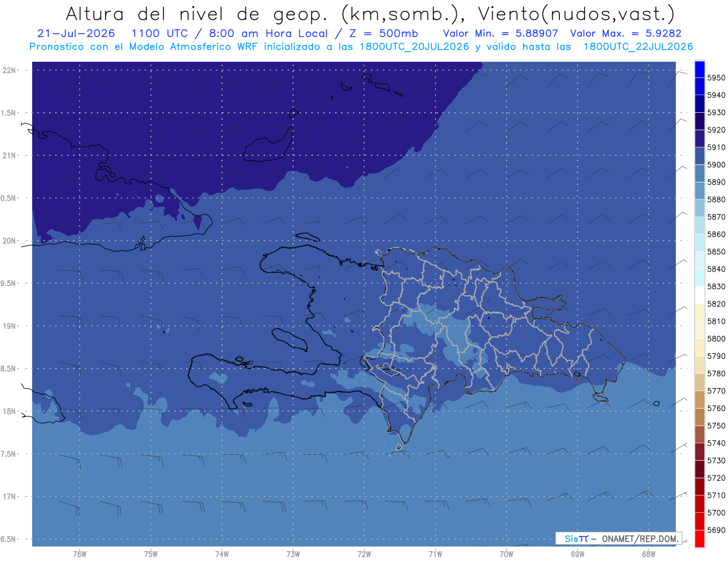
Task: Click the 'Valor Max. = 5.9282' value
Action: point(627,33)
